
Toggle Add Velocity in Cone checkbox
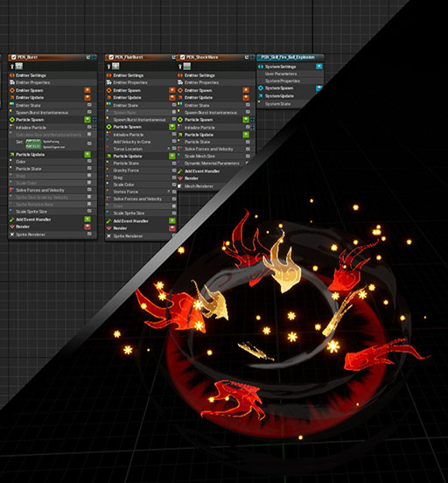[x=174, y=142]
